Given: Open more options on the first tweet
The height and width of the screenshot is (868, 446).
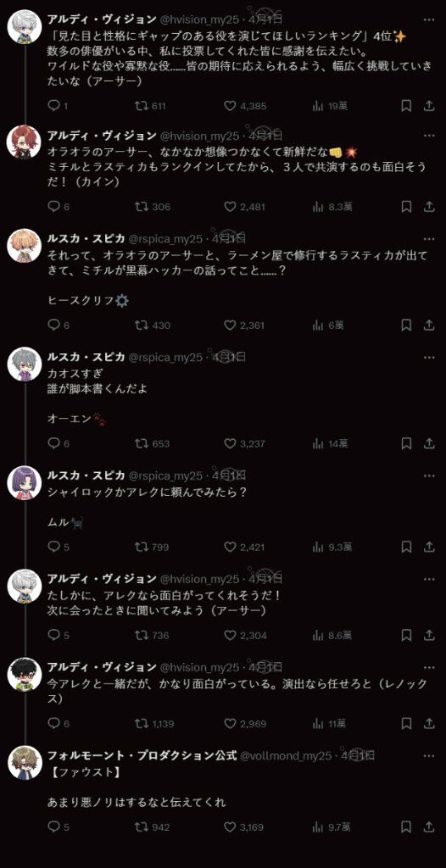Looking at the screenshot, I should [x=429, y=19].
